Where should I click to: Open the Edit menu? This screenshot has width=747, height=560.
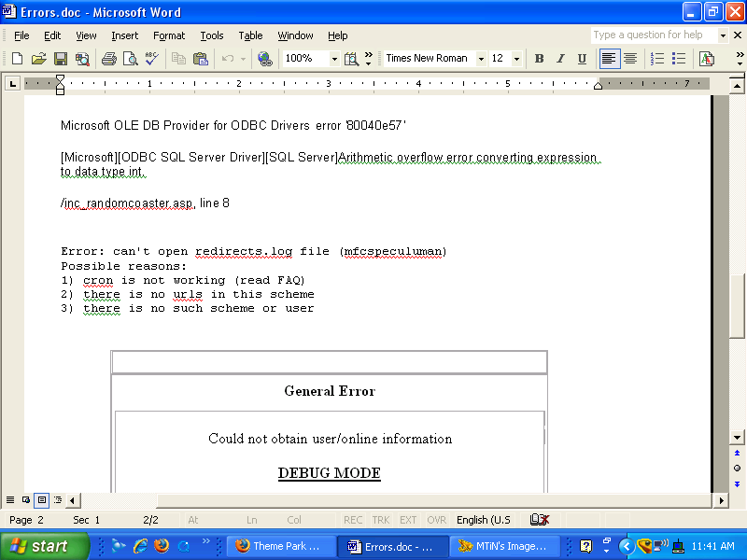[52, 35]
